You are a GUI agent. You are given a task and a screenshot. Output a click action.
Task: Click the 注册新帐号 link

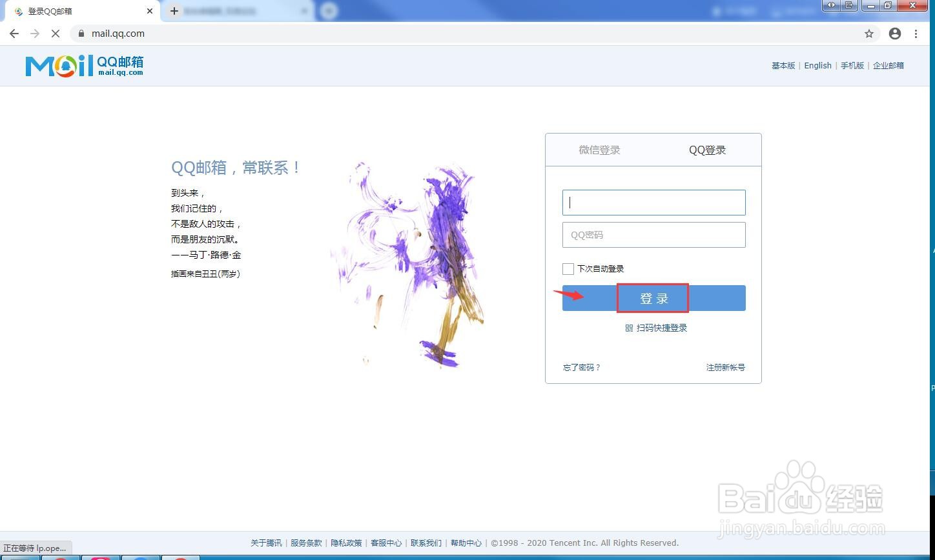pyautogui.click(x=725, y=367)
